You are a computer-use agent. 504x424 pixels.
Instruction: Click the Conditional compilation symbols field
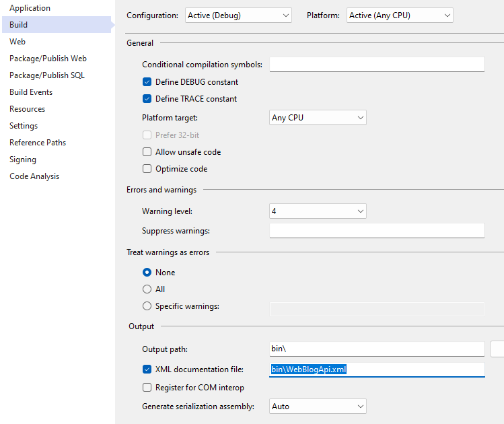coord(377,65)
